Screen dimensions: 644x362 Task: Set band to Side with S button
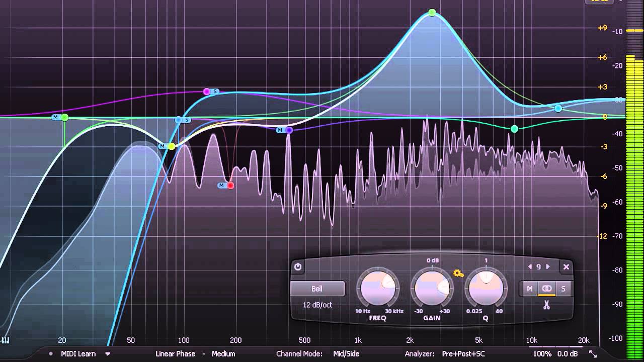point(563,289)
